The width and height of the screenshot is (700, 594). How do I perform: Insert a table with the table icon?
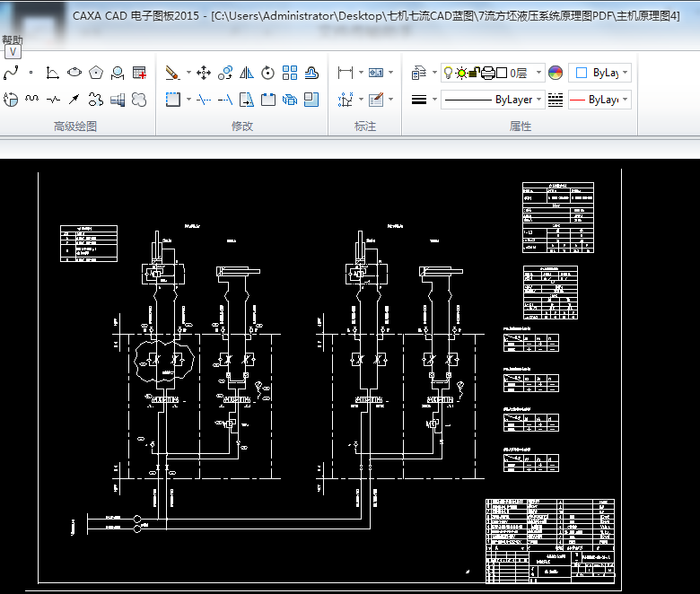[139, 73]
